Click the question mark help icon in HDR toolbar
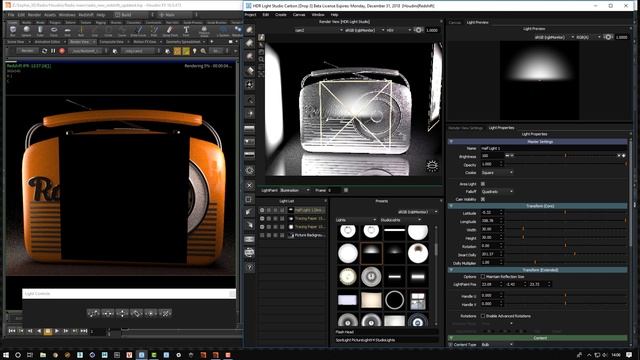 [x=250, y=267]
